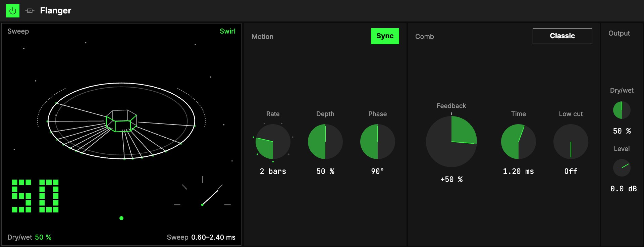Click the bypass routing icon beside Flanger
The width and height of the screenshot is (644, 247).
click(x=30, y=11)
